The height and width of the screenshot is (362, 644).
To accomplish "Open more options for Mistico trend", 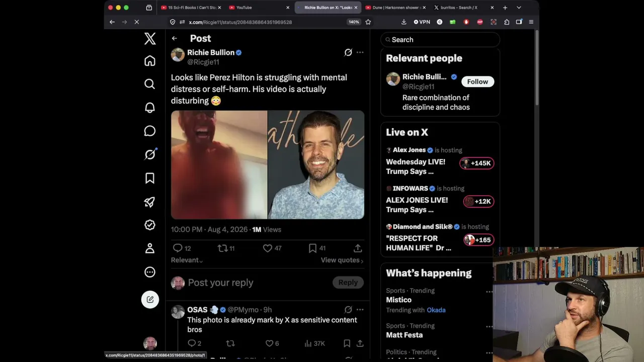I will [x=489, y=292].
